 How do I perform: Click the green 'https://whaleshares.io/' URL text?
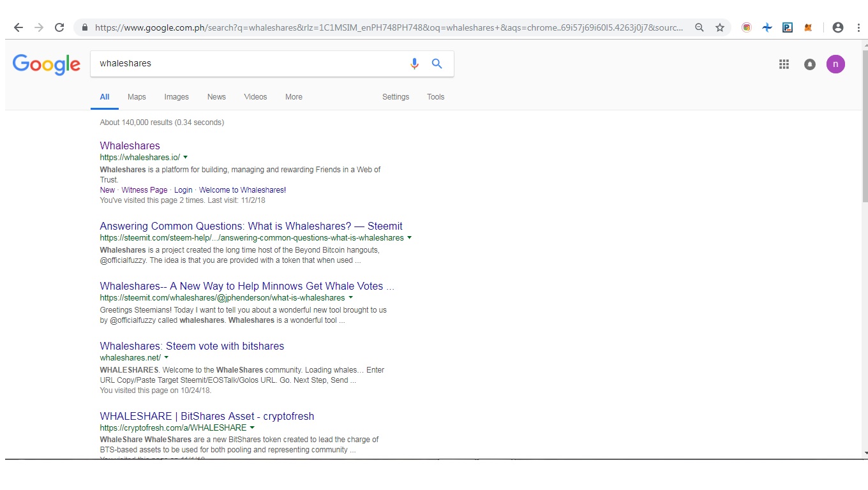click(140, 157)
